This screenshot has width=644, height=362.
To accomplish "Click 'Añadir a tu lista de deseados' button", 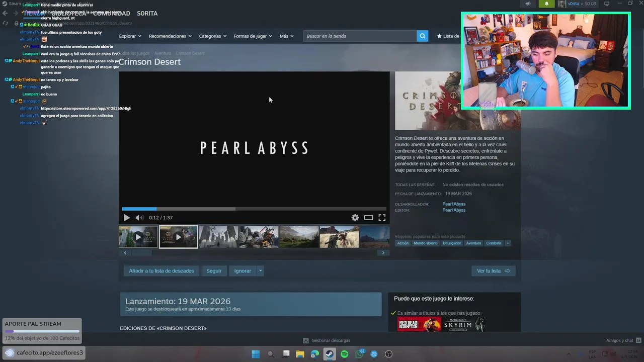I will pyautogui.click(x=161, y=271).
